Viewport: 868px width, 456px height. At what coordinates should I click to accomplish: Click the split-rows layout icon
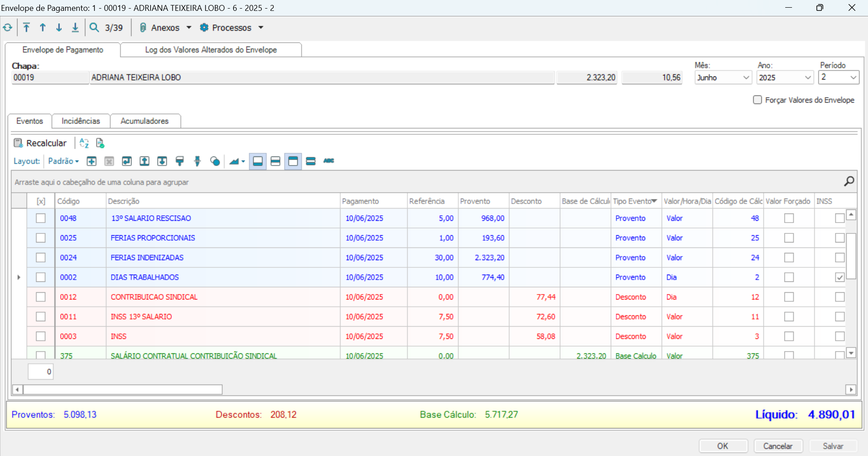[x=275, y=161]
